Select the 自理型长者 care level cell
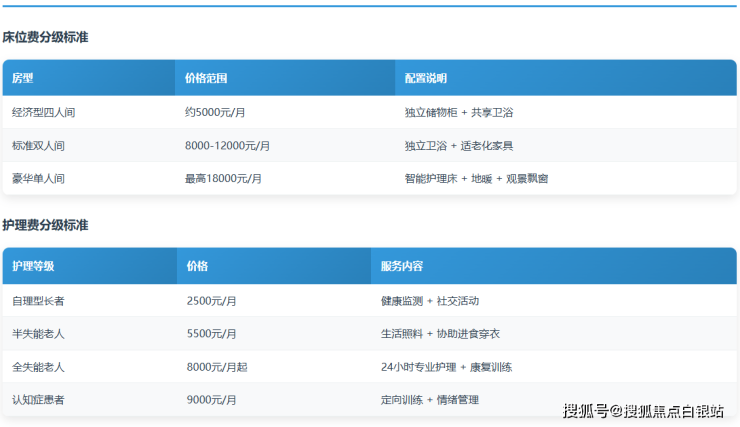 click(38, 300)
